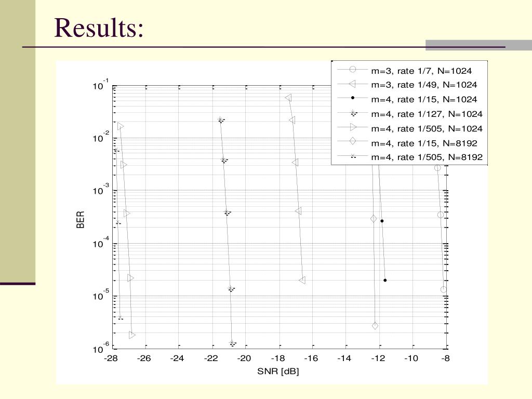Viewport: 532px width, 399px height.
Task: Click the right-pointing triangle legend marker
Action: pos(353,127)
